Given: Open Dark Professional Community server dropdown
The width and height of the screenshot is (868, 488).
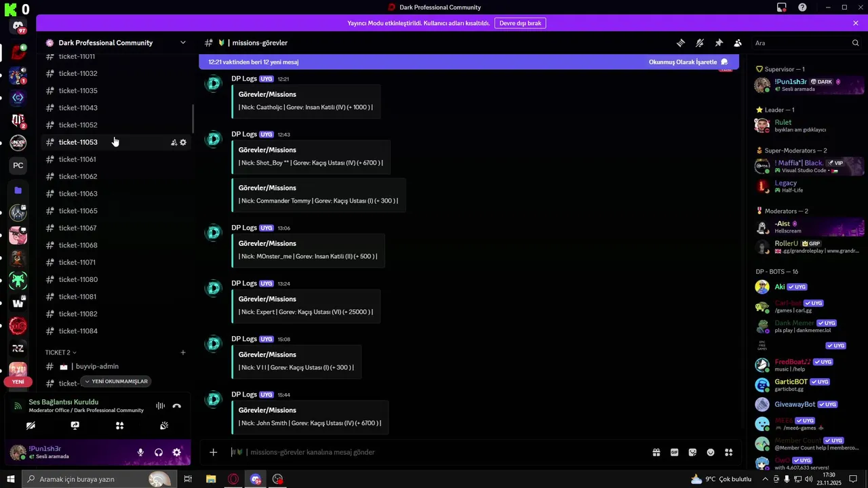Looking at the screenshot, I should pos(182,43).
